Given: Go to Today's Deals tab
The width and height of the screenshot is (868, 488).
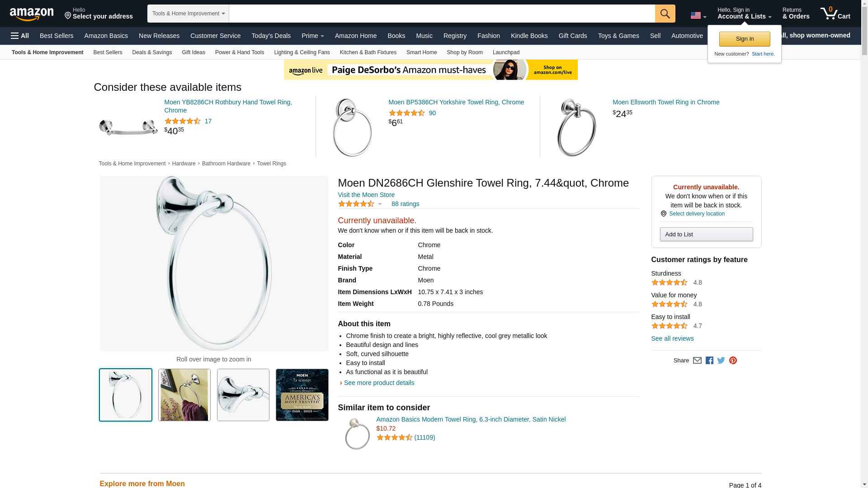Looking at the screenshot, I should pyautogui.click(x=271, y=36).
